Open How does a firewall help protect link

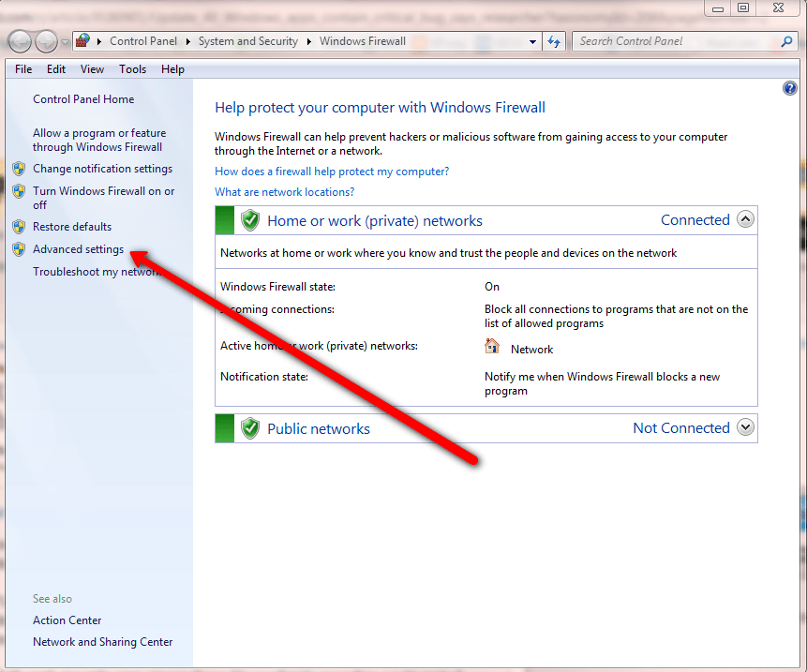click(332, 172)
